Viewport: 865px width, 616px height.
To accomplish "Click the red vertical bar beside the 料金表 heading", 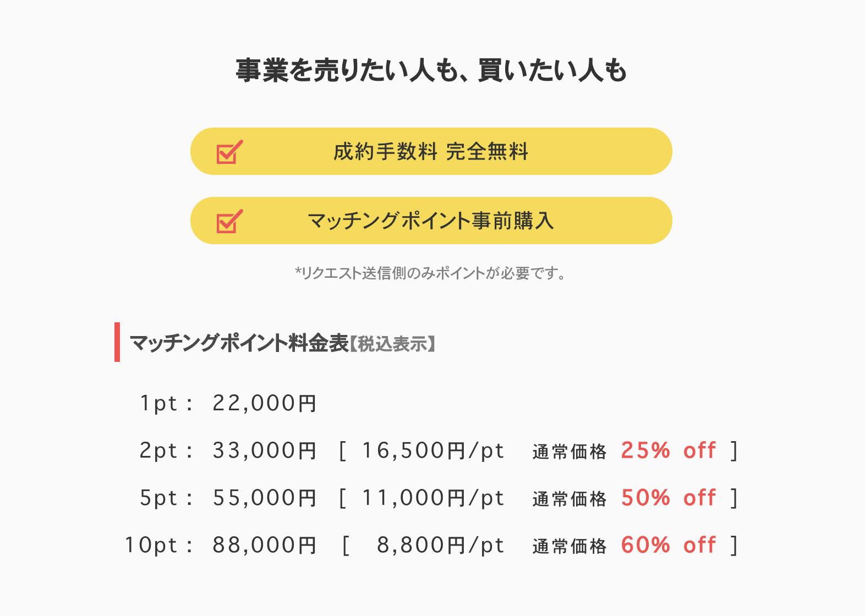I will coord(117,342).
